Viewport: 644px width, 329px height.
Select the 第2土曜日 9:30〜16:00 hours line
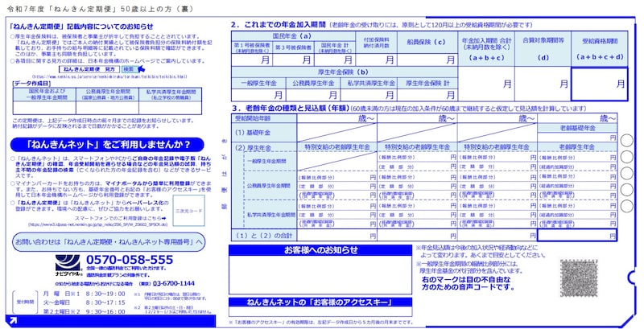(85, 311)
